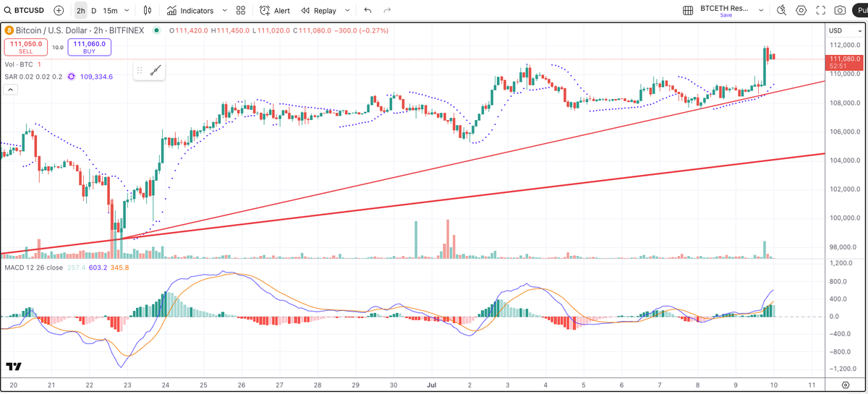Click the Publish button
The height and width of the screenshot is (394, 868).
tap(860, 10)
